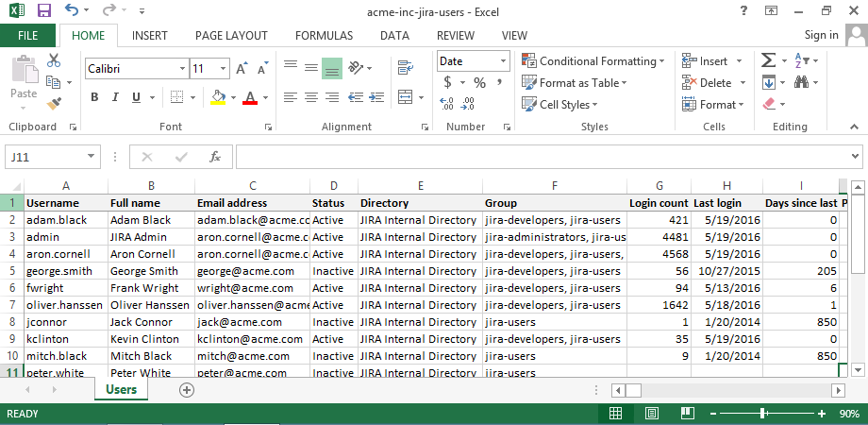
Task: Merge and center cells
Action: click(406, 97)
